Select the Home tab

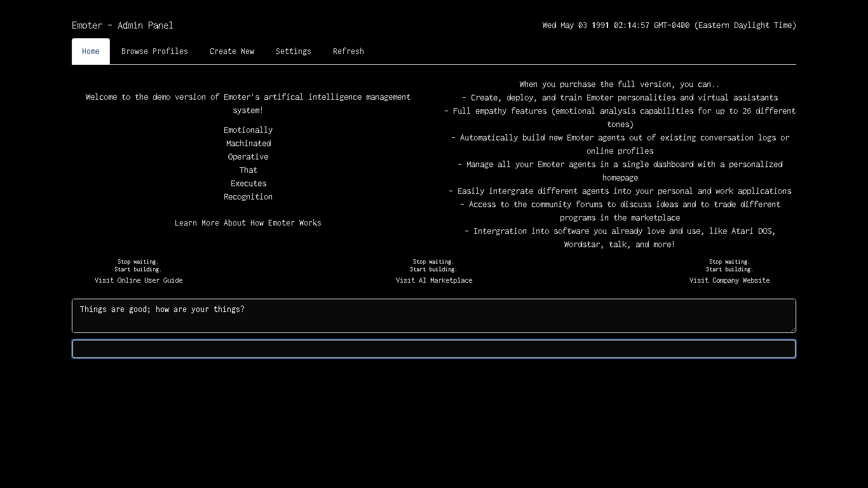click(x=90, y=51)
